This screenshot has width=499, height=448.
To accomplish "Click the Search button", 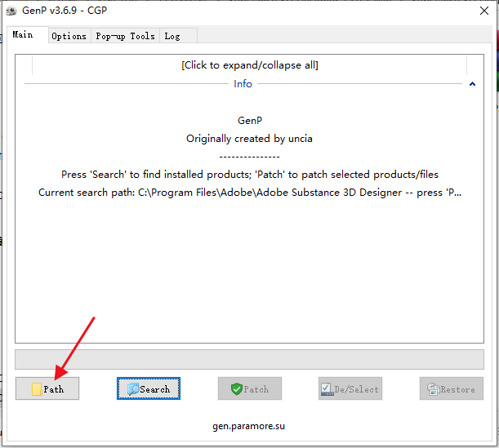I will tap(149, 388).
